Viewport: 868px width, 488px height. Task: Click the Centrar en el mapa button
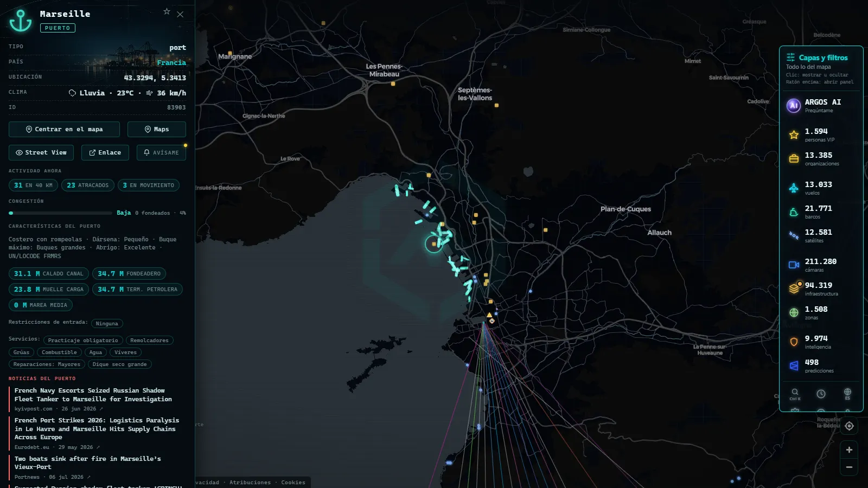click(64, 129)
